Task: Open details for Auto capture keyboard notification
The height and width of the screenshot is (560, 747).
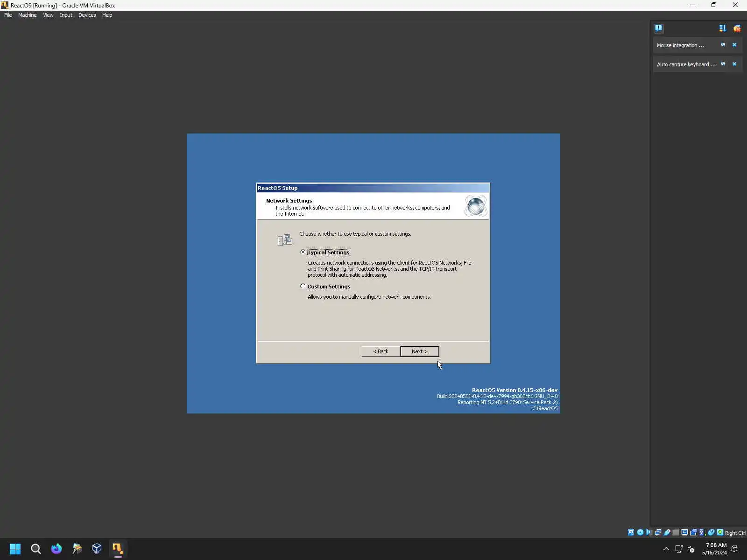Action: [x=723, y=64]
